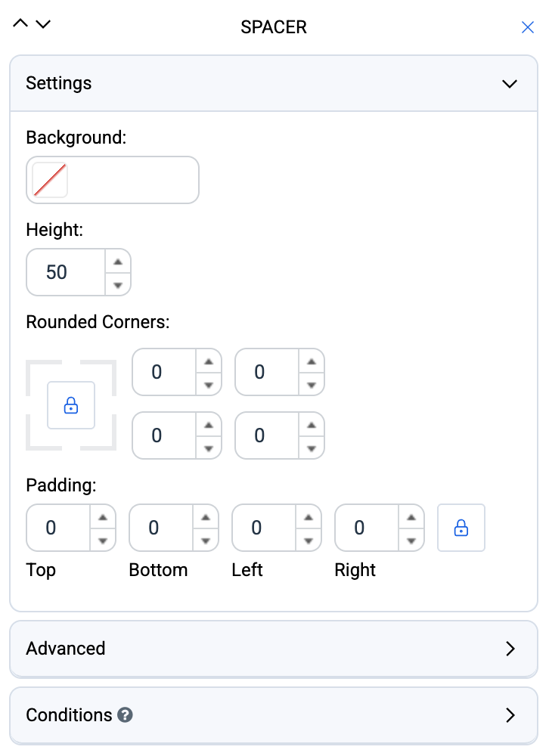
Task: Move the Spacer block down with the down arrow
Action: [43, 24]
